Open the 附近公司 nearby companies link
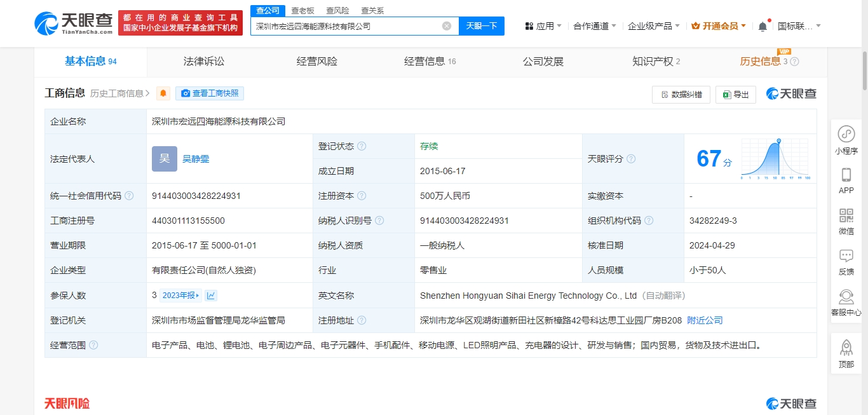This screenshot has width=868, height=415. tap(705, 320)
